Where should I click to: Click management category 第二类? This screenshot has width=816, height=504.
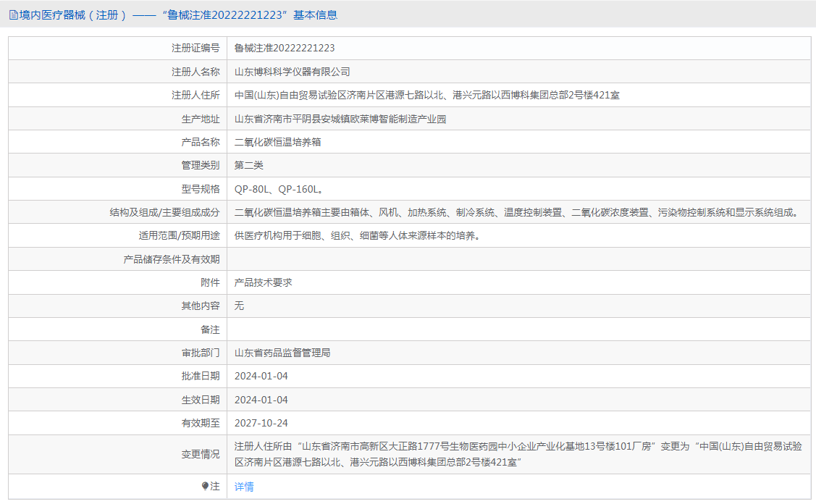tap(249, 166)
